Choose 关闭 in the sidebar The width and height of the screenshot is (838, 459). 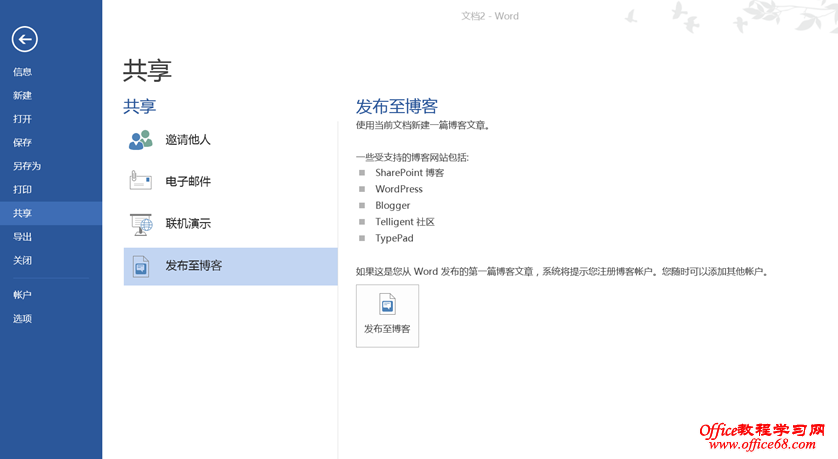point(22,260)
